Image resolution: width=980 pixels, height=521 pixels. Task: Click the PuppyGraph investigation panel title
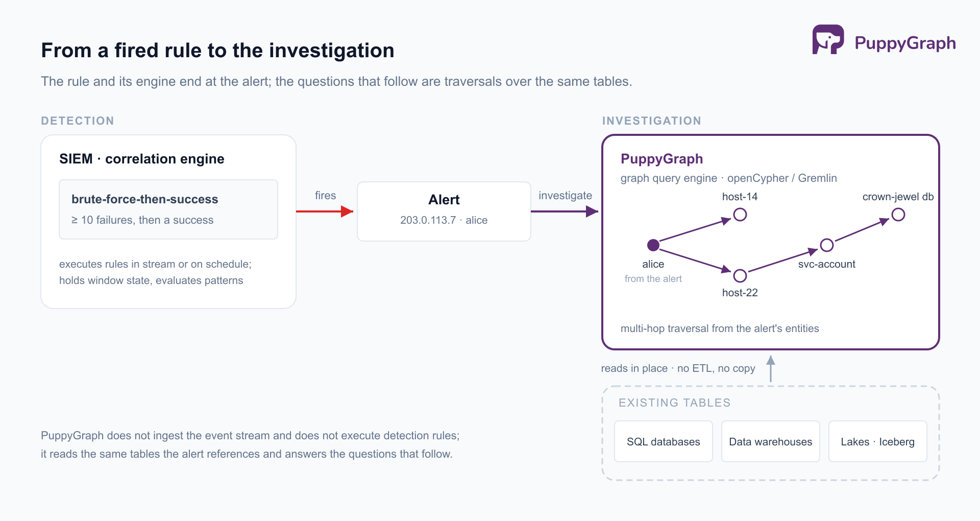coord(661,159)
